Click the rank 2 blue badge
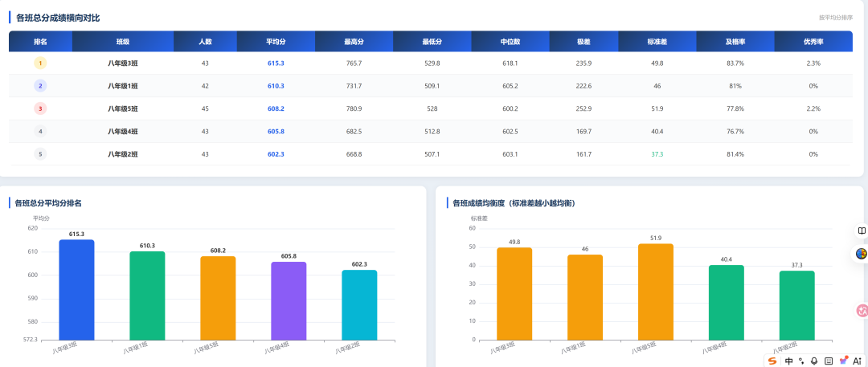The width and height of the screenshot is (868, 367). click(x=40, y=86)
